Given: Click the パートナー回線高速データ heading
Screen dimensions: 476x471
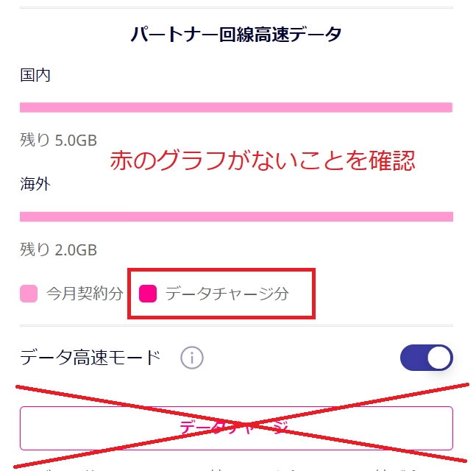Looking at the screenshot, I should click(x=236, y=35).
